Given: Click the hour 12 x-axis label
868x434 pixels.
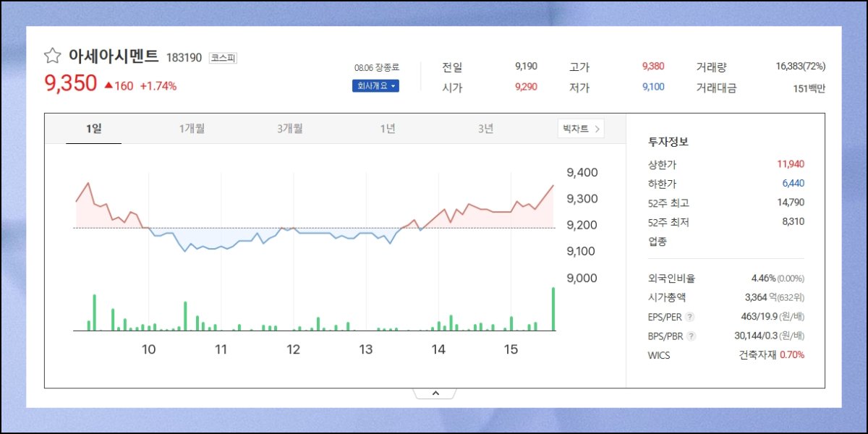Looking at the screenshot, I should [294, 350].
